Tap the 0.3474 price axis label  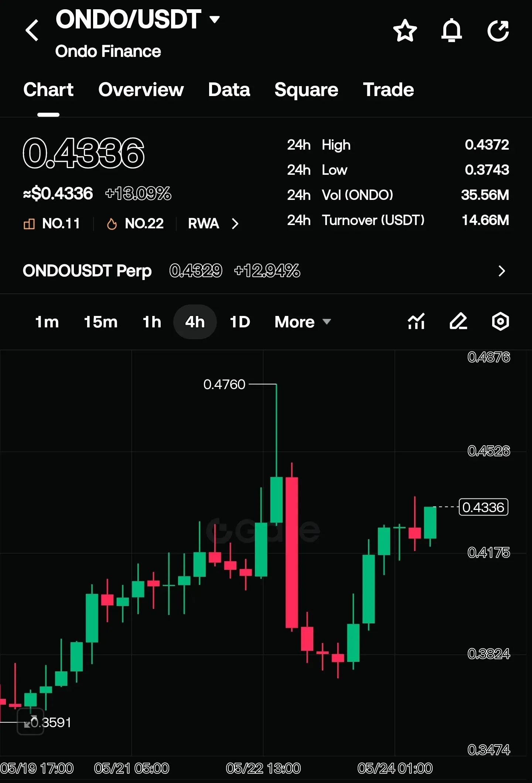pos(488,750)
